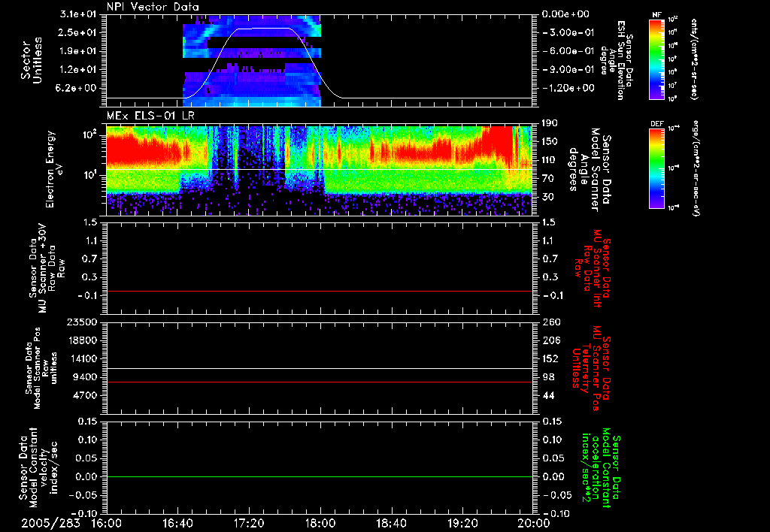The image size is (770, 532).
Task: Click the red 'MU Scanner Inh Raw Data' axis title
Action: 592,268
